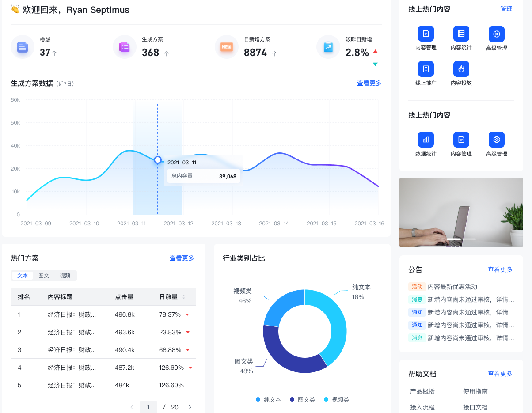The image size is (532, 413).
Task: Click the 较昨日新增 trend icon
Action: click(x=328, y=47)
